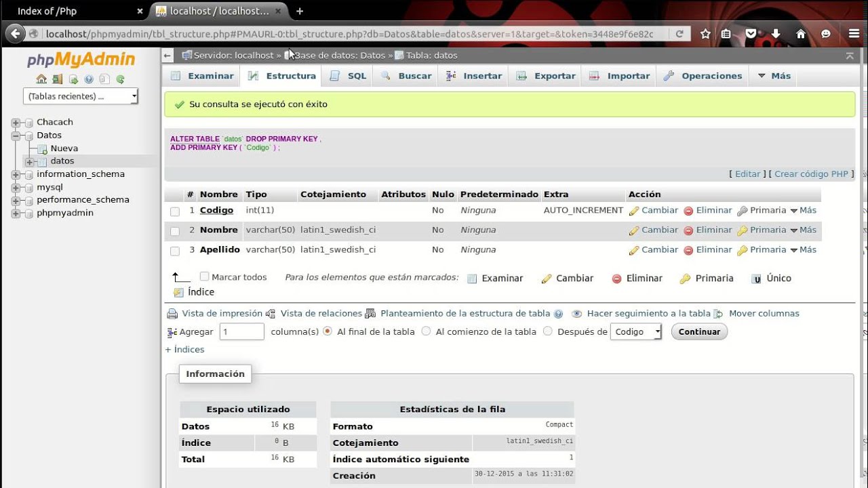
Task: Expand the information_schema database node
Action: 16,174
